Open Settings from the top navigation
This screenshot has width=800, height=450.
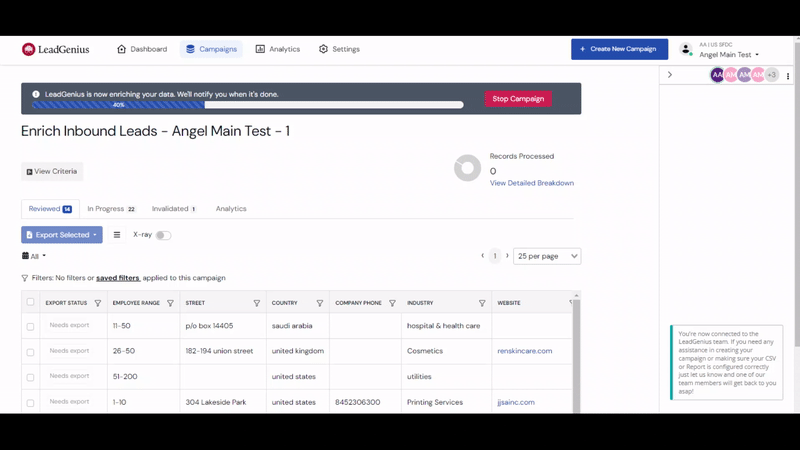[339, 49]
